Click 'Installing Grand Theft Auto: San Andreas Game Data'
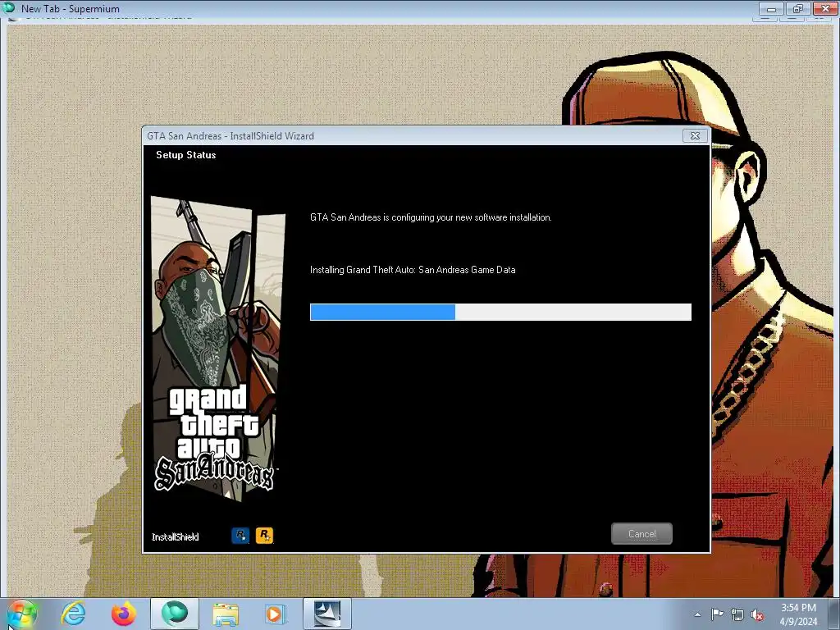 [x=413, y=269]
